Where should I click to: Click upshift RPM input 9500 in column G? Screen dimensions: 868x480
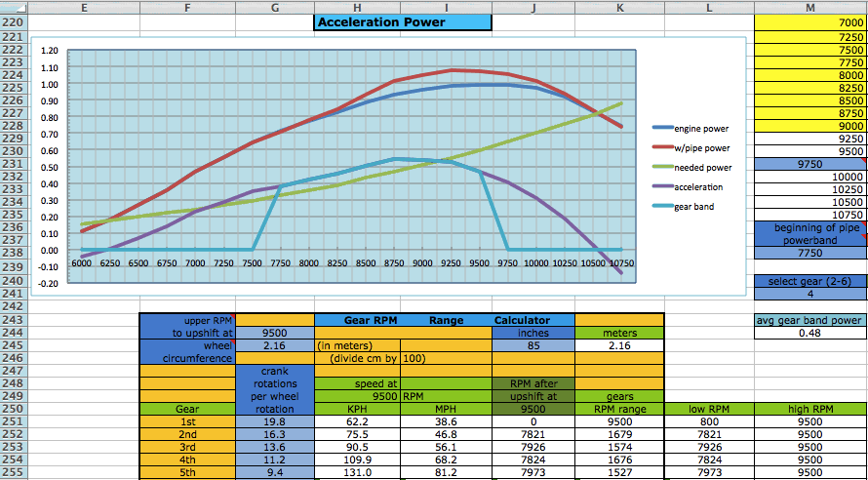(x=275, y=333)
